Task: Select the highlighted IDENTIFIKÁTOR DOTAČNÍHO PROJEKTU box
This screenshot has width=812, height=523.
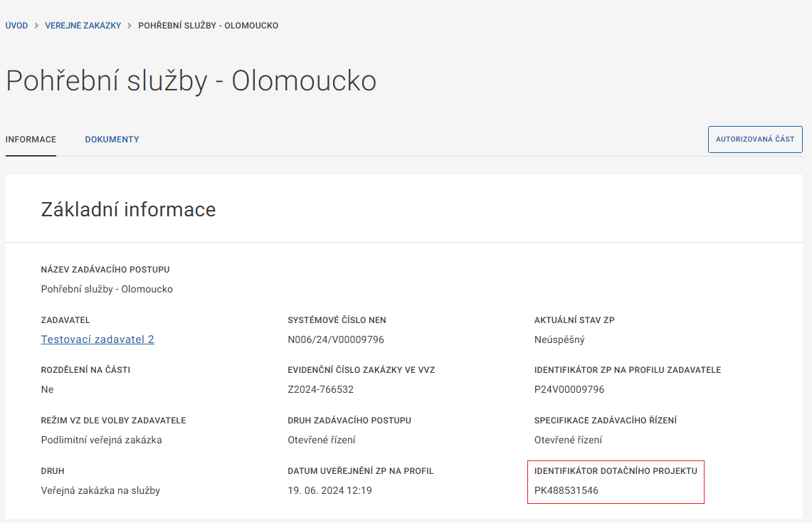Action: coord(616,482)
